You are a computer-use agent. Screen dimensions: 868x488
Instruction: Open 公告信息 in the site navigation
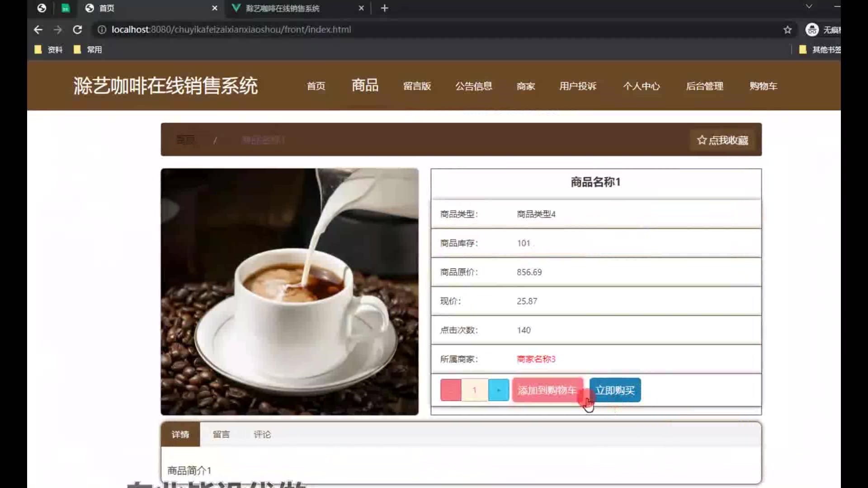(x=473, y=86)
